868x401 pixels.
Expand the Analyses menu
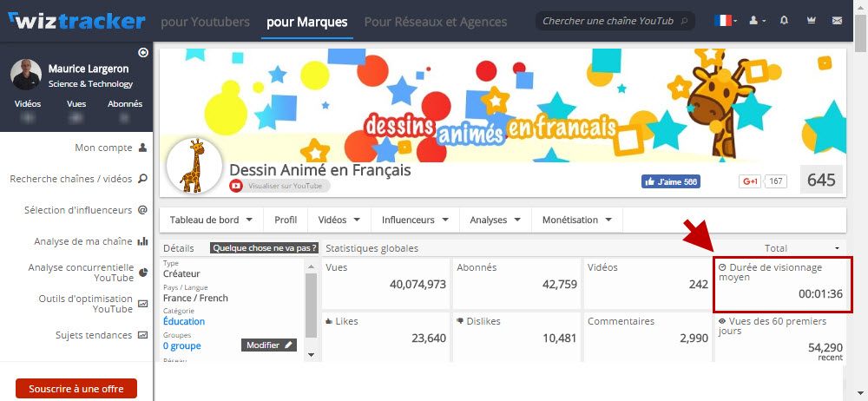tap(496, 220)
